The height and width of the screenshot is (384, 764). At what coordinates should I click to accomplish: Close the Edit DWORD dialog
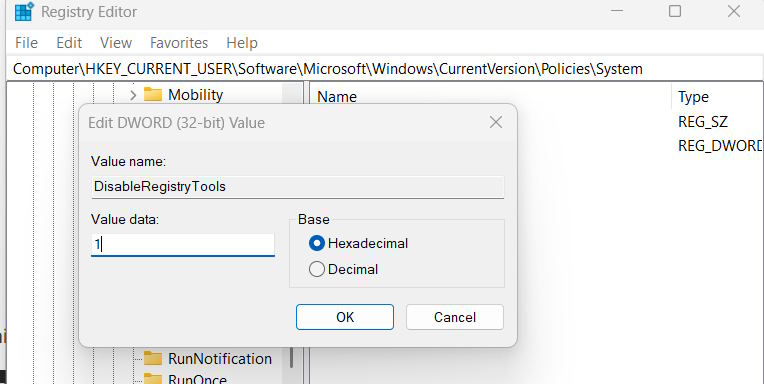[496, 122]
